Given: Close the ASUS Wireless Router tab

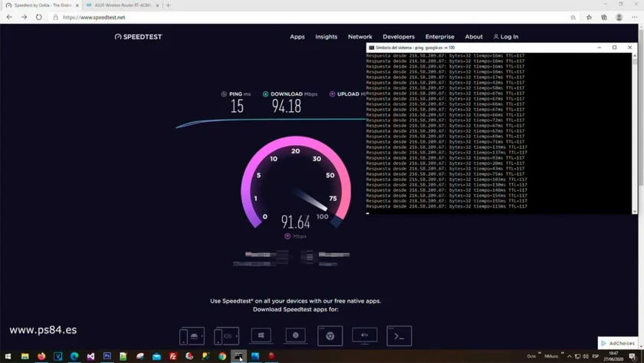Looking at the screenshot, I should (157, 5).
